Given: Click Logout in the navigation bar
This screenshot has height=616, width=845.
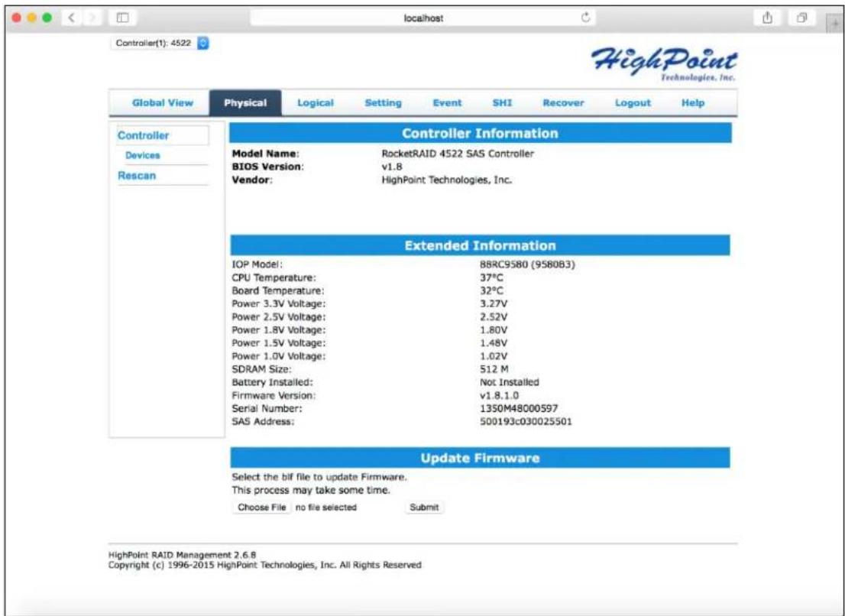Looking at the screenshot, I should click(x=633, y=103).
